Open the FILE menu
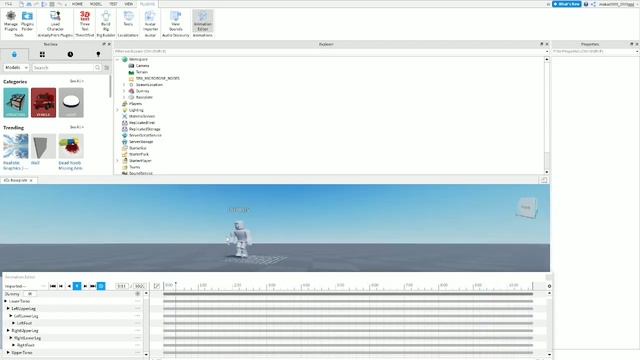 pos(9,4)
